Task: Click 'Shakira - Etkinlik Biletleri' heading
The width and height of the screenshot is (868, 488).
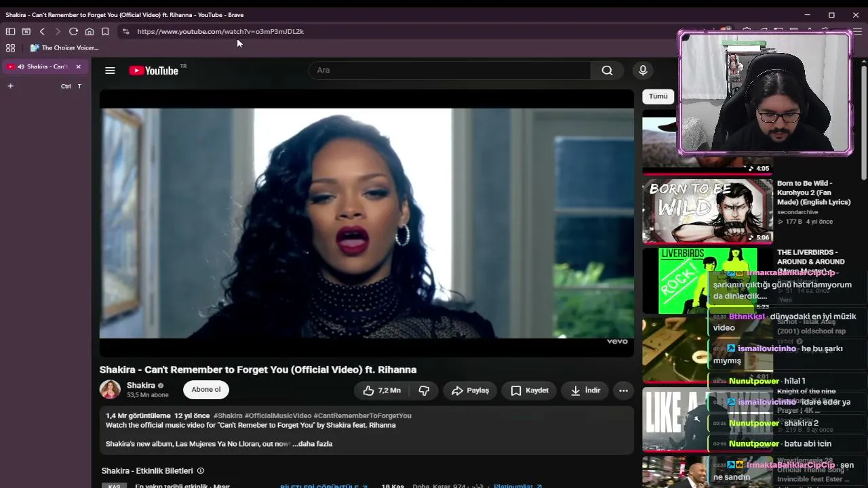Action: [x=147, y=470]
